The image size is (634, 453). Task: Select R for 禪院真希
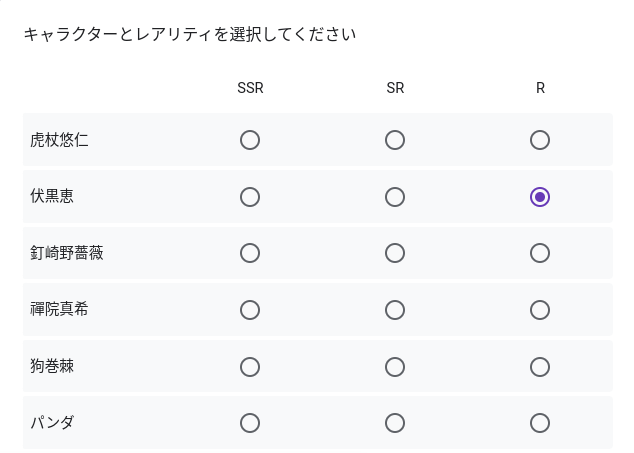540,310
